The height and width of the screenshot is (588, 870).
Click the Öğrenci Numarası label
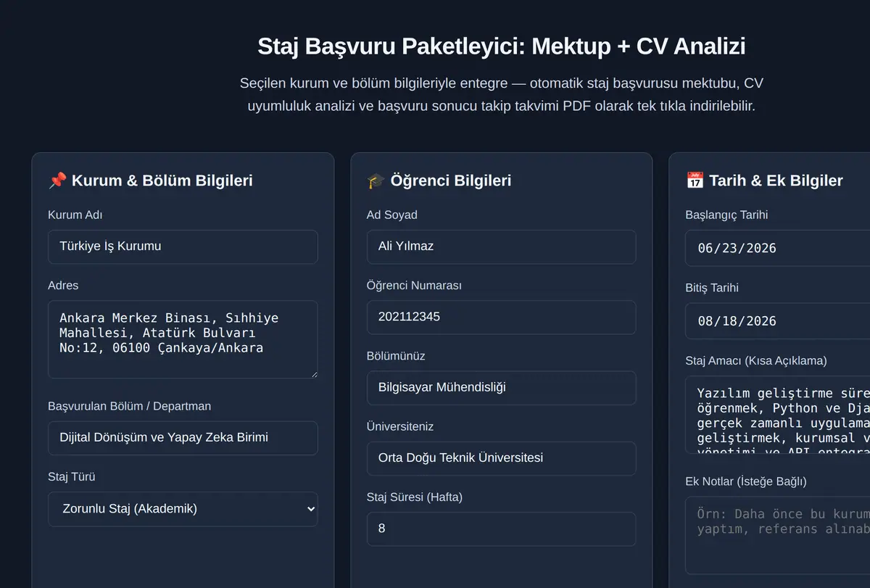coord(414,285)
